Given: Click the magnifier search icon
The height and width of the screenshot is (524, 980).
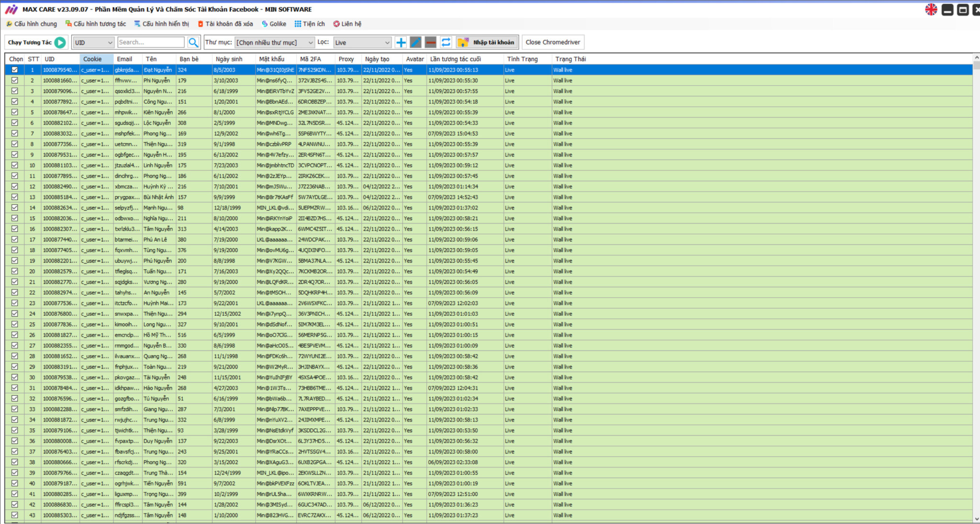Looking at the screenshot, I should (x=193, y=42).
